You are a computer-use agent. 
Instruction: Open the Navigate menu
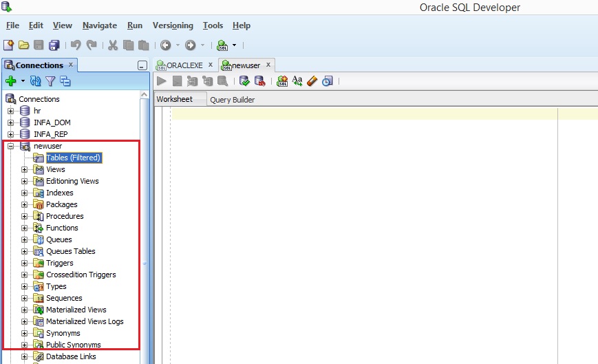(100, 25)
